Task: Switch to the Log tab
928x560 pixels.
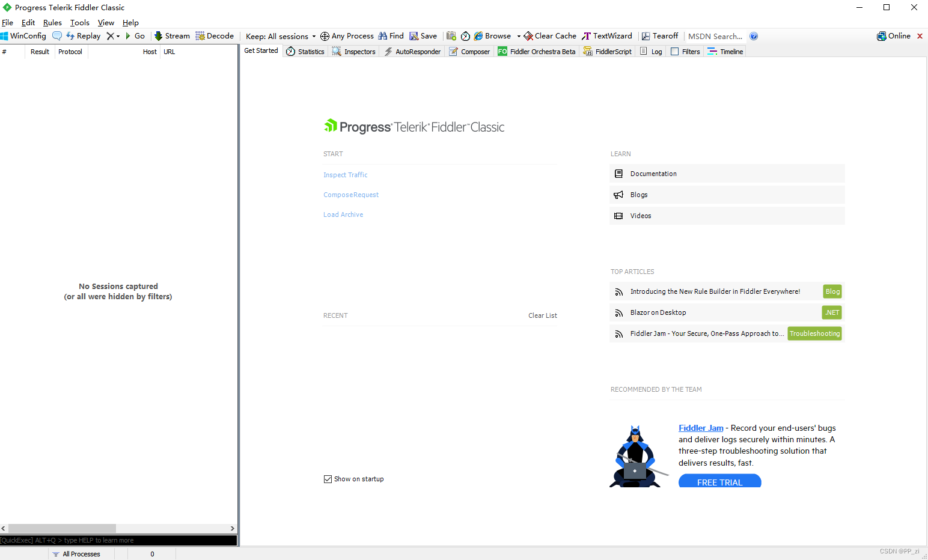Action: coord(651,52)
